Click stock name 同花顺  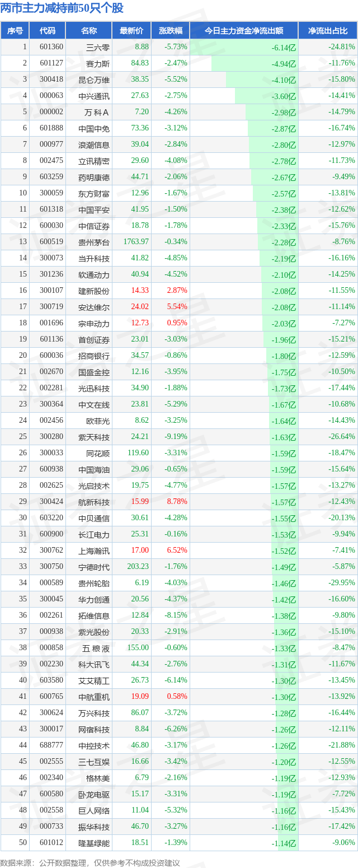pos(98,453)
